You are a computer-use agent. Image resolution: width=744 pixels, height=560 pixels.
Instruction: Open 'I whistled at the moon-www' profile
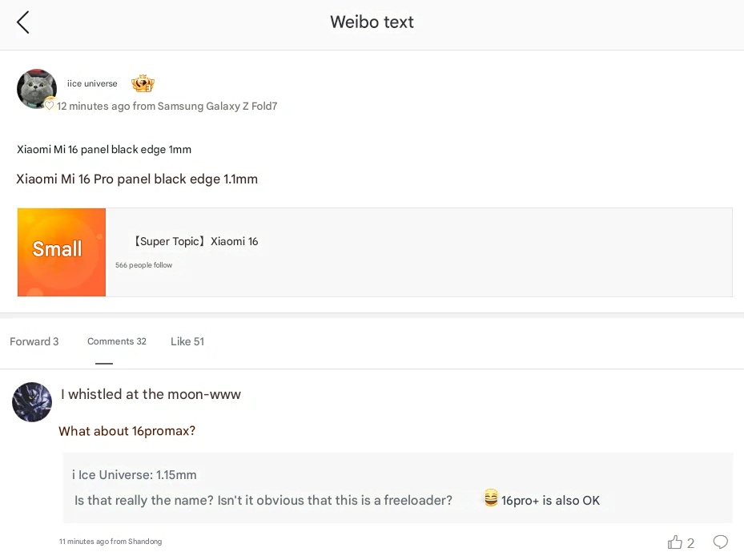click(x=151, y=394)
